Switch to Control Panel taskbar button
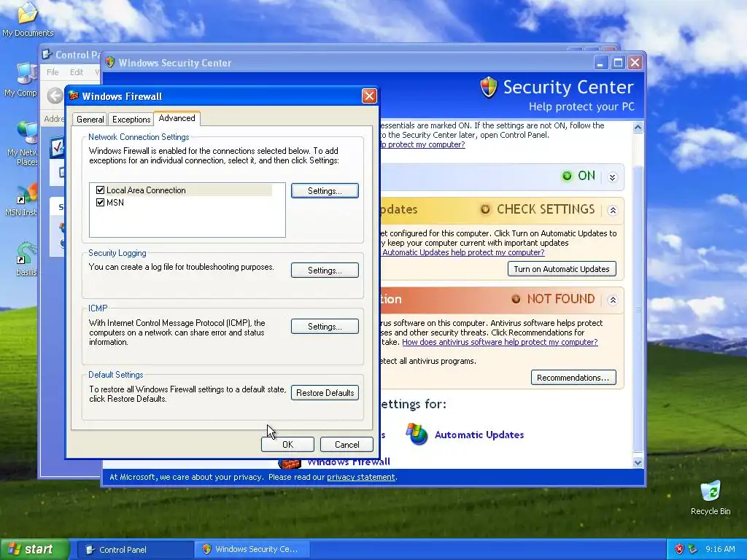Viewport: 747px width, 560px height. coord(134,550)
